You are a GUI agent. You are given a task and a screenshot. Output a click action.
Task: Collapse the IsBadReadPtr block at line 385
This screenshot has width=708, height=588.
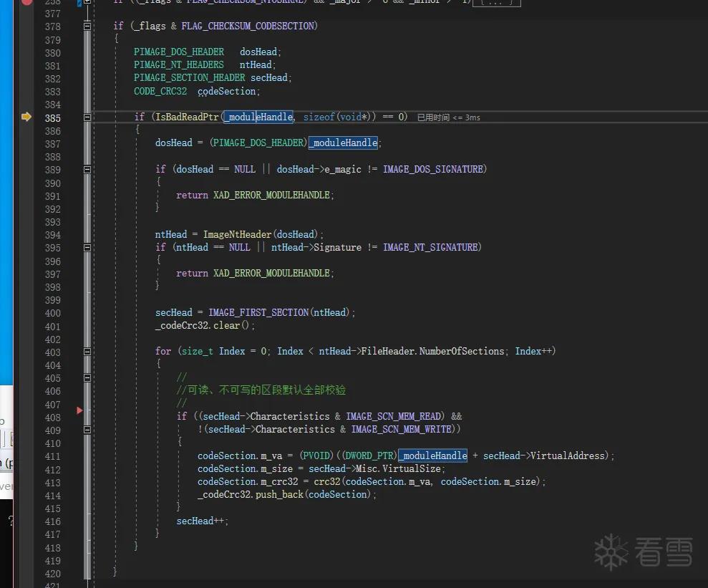87,117
